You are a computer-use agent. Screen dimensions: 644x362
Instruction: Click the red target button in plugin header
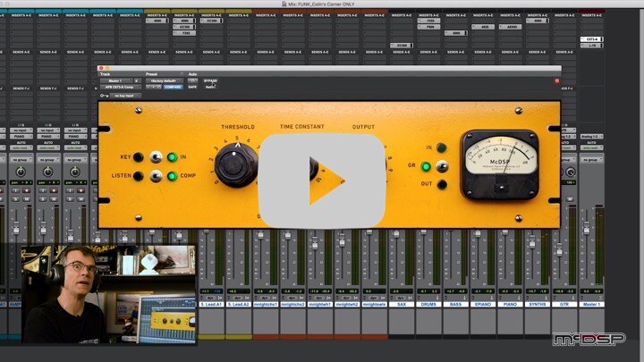pyautogui.click(x=557, y=80)
